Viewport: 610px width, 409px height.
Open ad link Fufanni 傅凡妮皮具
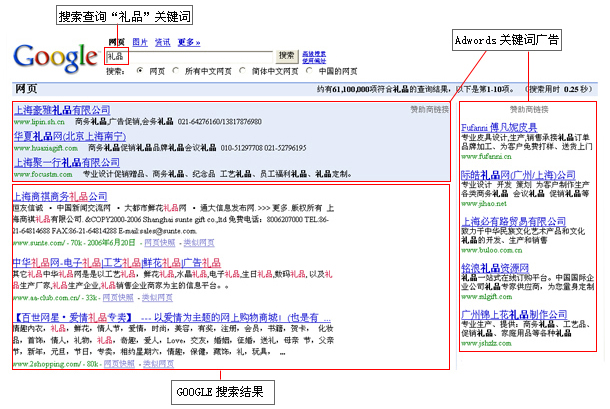pyautogui.click(x=499, y=128)
